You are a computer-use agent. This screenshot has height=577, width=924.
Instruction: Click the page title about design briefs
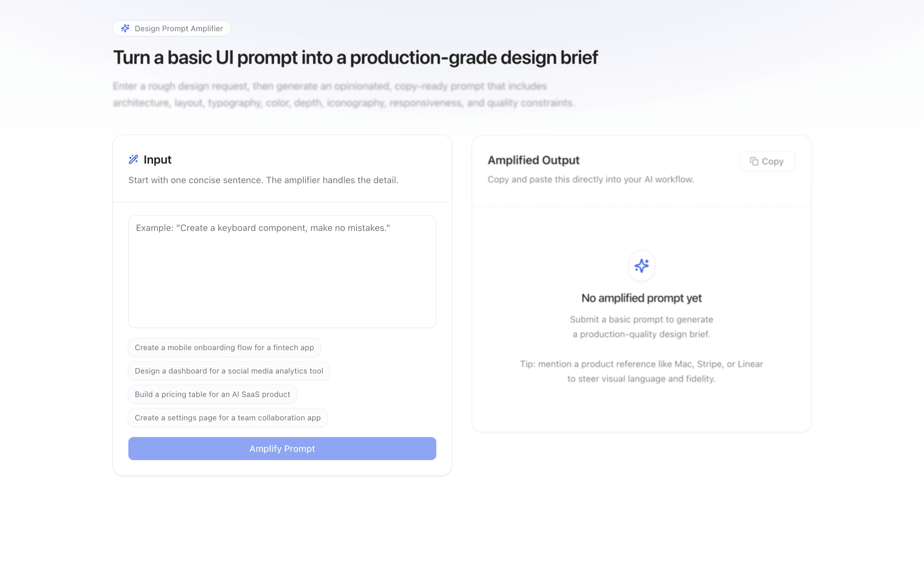(355, 57)
